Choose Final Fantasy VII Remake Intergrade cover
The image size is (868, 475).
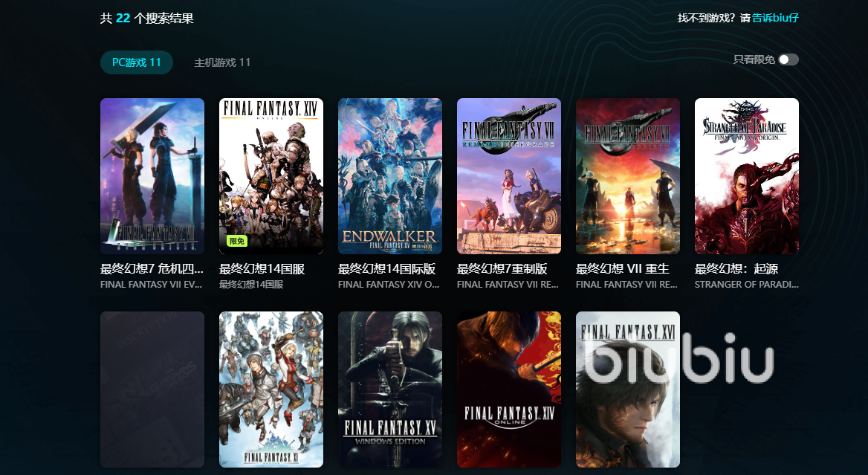click(x=509, y=176)
